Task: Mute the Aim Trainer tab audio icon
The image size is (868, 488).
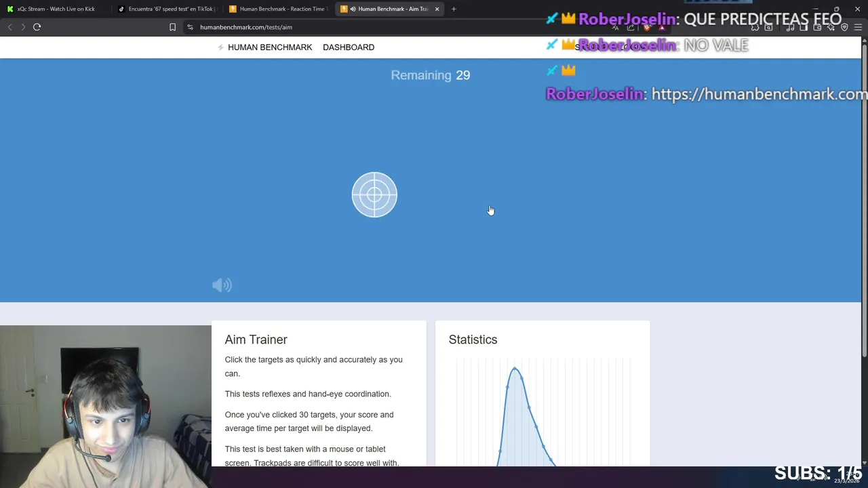Action: point(353,9)
